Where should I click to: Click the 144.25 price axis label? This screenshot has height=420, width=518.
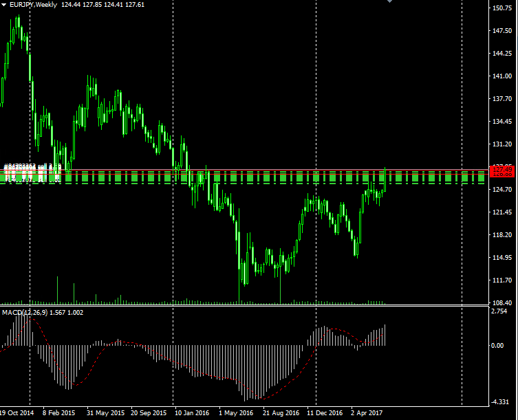(x=501, y=53)
